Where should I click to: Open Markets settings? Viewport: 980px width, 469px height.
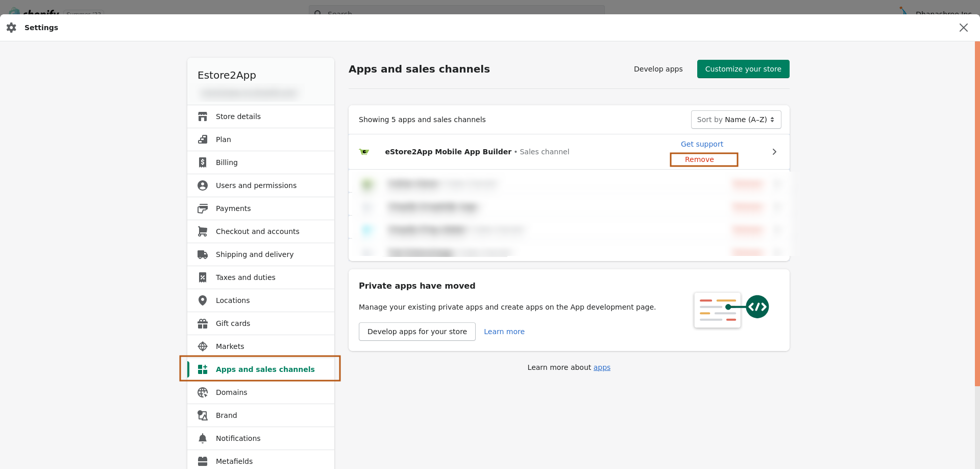pos(261,346)
